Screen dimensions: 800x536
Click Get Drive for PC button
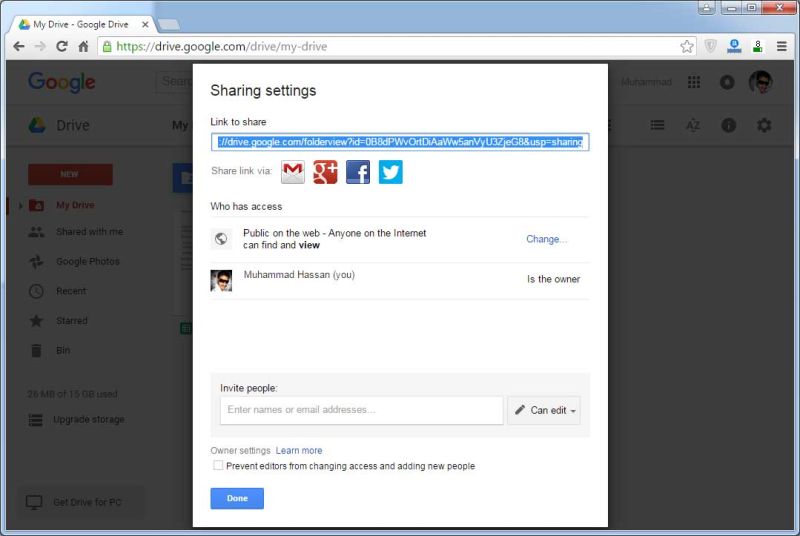(82, 502)
